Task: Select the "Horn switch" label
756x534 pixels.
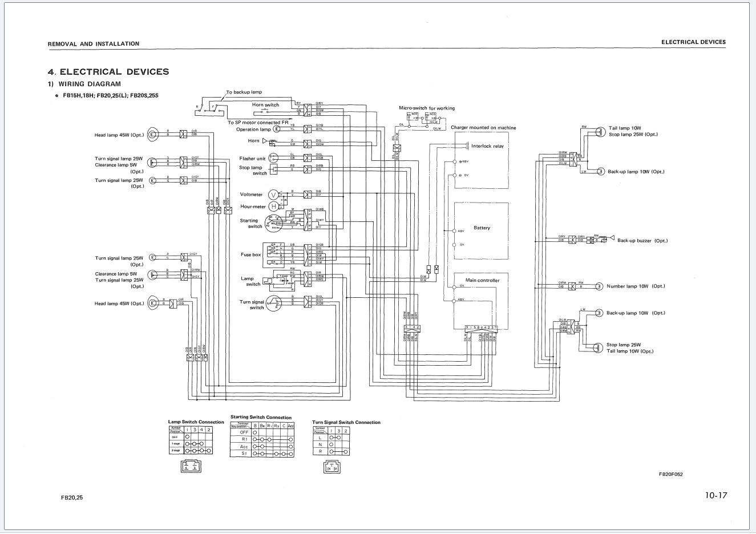Action: coord(266,105)
